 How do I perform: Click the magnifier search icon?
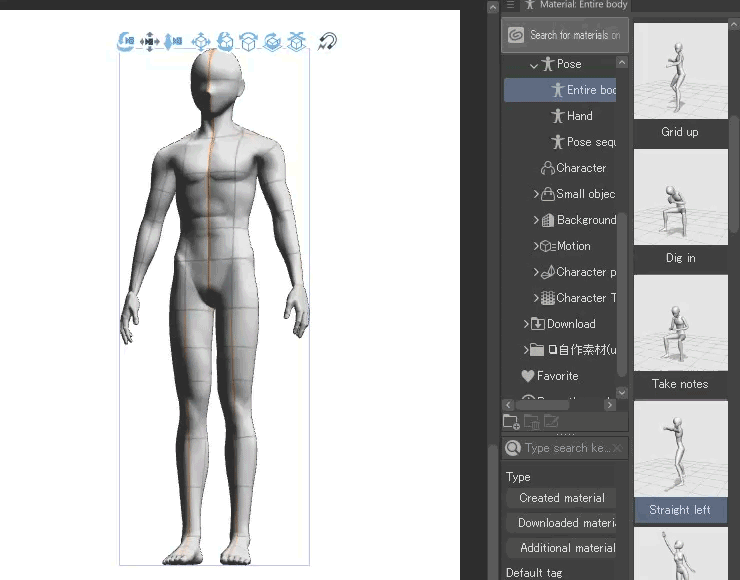(x=513, y=448)
